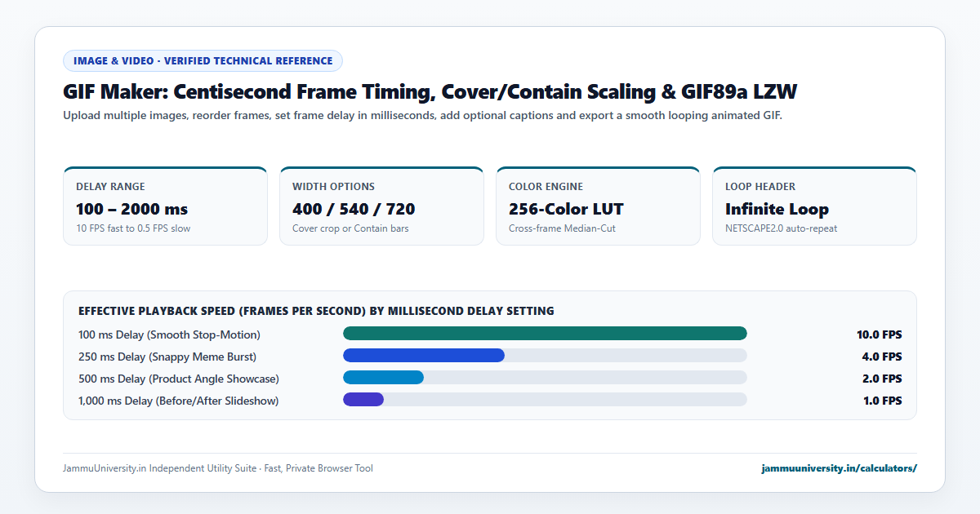Click '500 ms Delay (Product Angle Showcase)' row label
The height and width of the screenshot is (514, 980).
179,379
